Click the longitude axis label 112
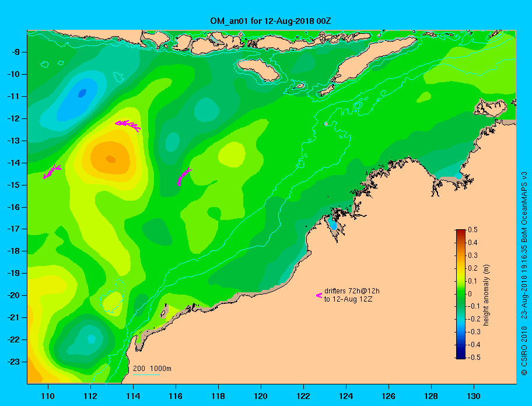Screen dimensions: 532x406 tap(90, 396)
